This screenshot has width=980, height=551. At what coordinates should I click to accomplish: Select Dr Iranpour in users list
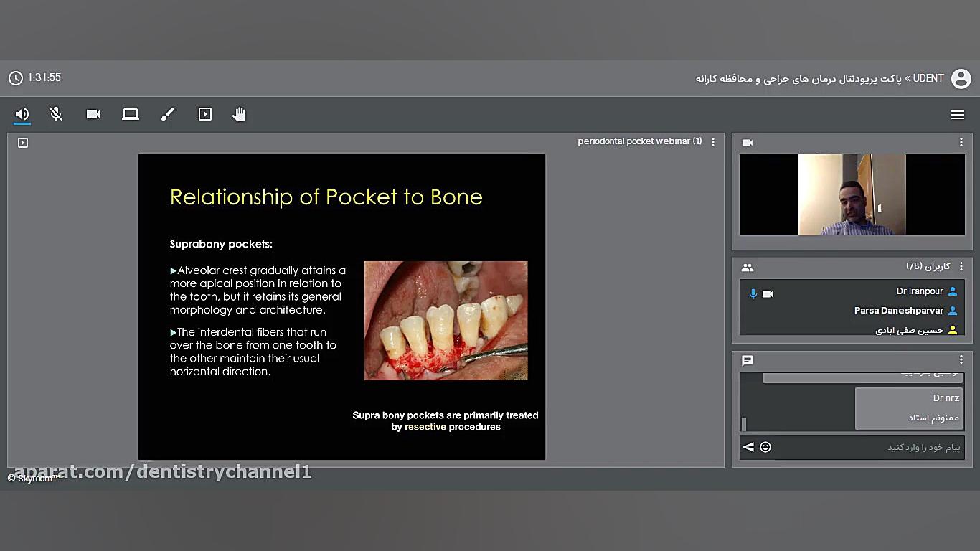point(919,291)
